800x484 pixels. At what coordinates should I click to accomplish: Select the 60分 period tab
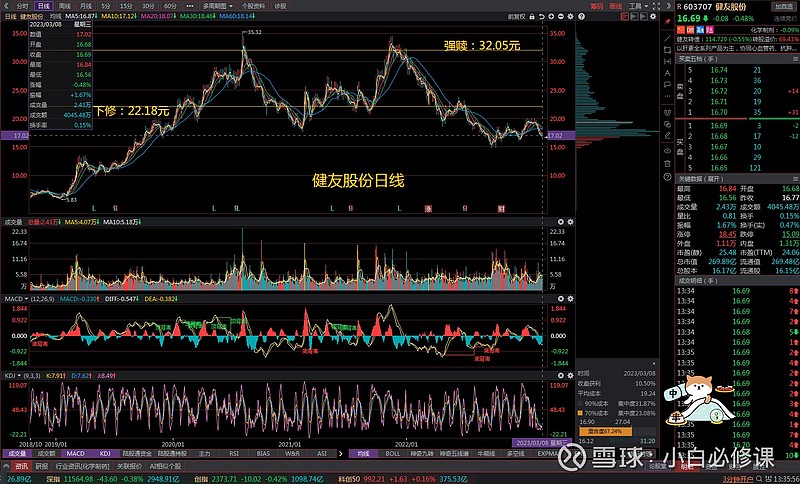click(x=170, y=6)
